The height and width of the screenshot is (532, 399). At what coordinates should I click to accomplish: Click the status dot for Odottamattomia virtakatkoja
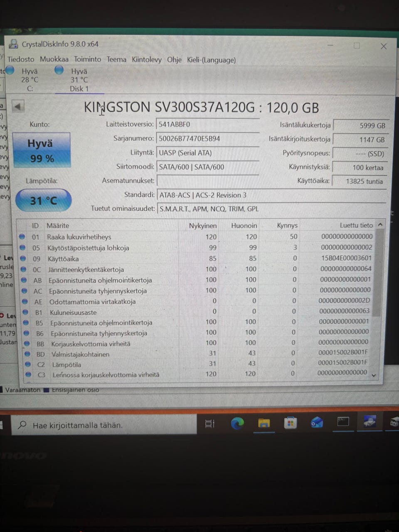(x=25, y=302)
